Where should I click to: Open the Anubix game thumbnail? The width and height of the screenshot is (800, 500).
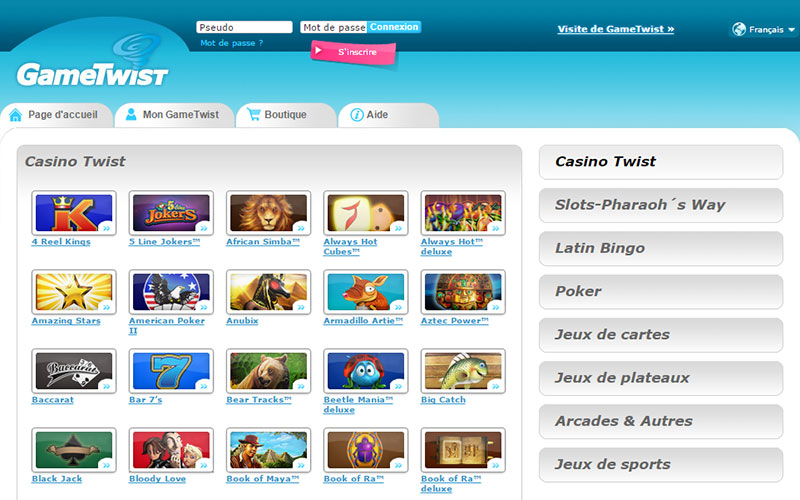tap(268, 292)
